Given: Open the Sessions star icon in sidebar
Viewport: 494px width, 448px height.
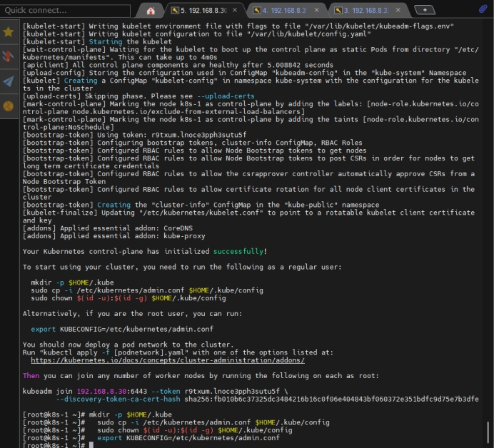Looking at the screenshot, I should [x=8, y=32].
